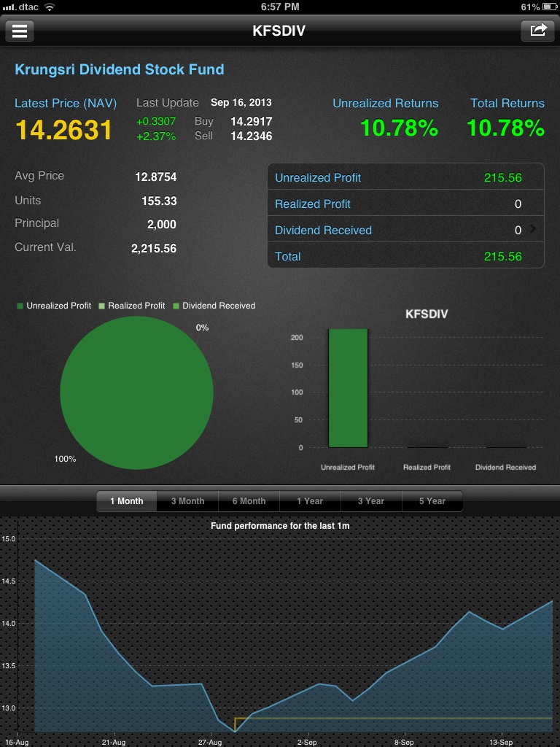Open the Realized Profit row

405,204
